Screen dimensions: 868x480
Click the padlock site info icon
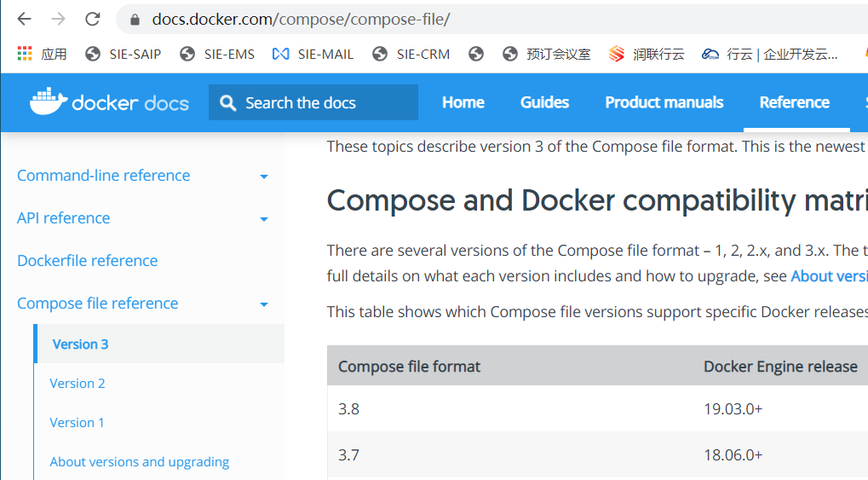click(133, 19)
